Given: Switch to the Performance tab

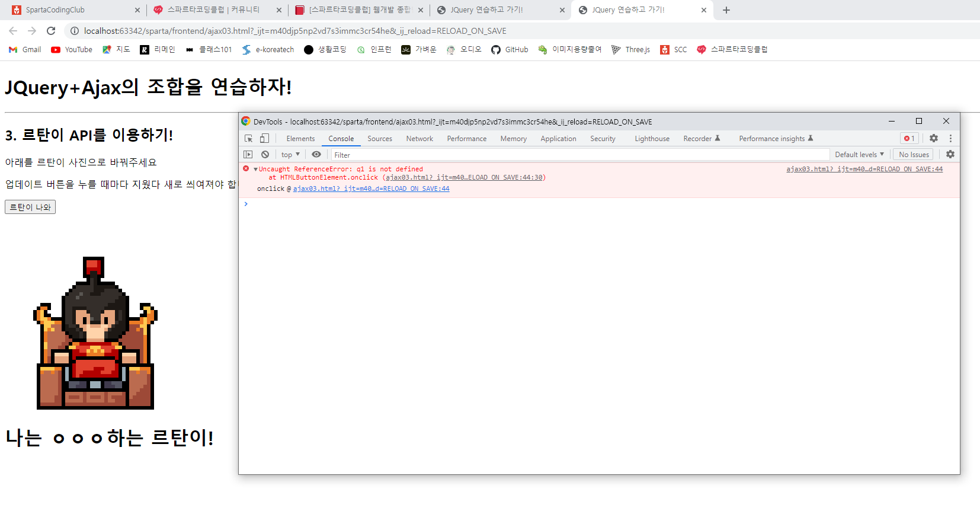Looking at the screenshot, I should click(467, 139).
